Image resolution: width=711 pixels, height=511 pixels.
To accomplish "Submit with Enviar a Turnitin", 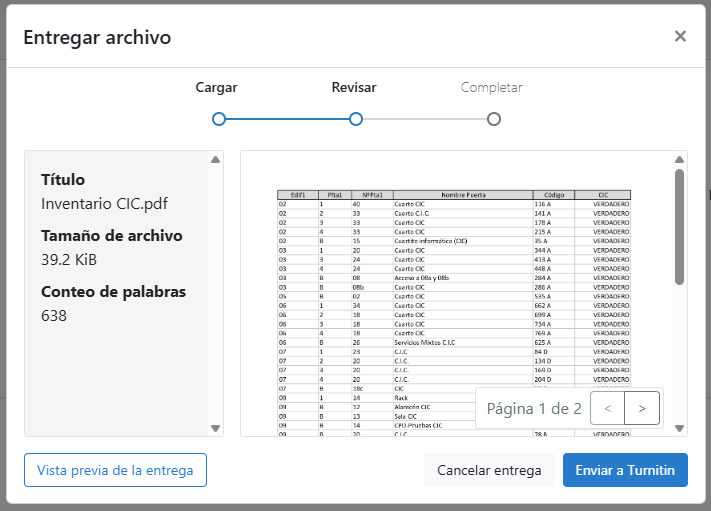I will 625,470.
